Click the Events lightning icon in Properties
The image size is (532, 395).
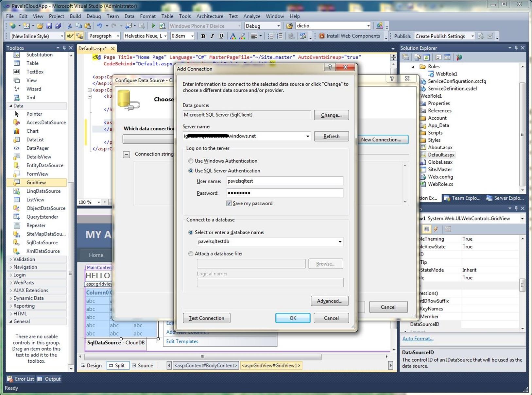coord(436,229)
